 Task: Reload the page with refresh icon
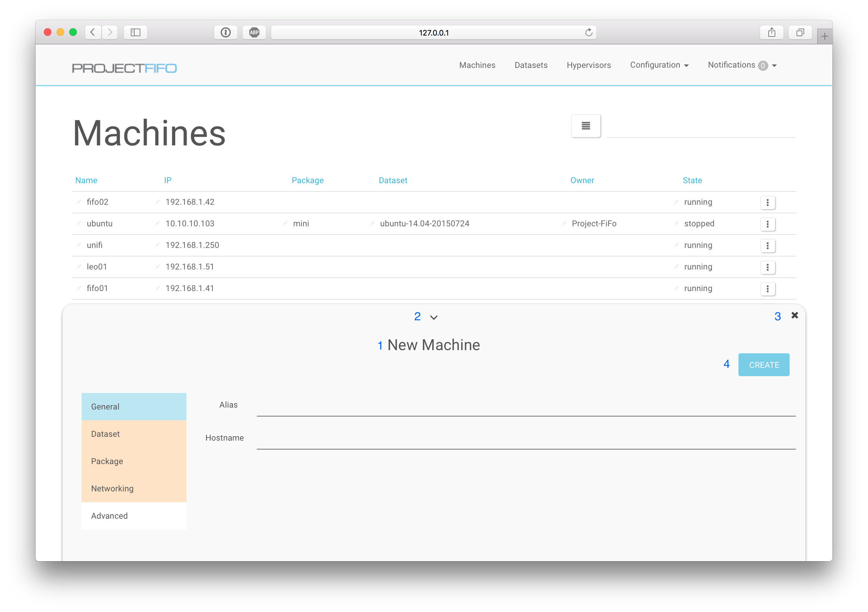tap(588, 32)
